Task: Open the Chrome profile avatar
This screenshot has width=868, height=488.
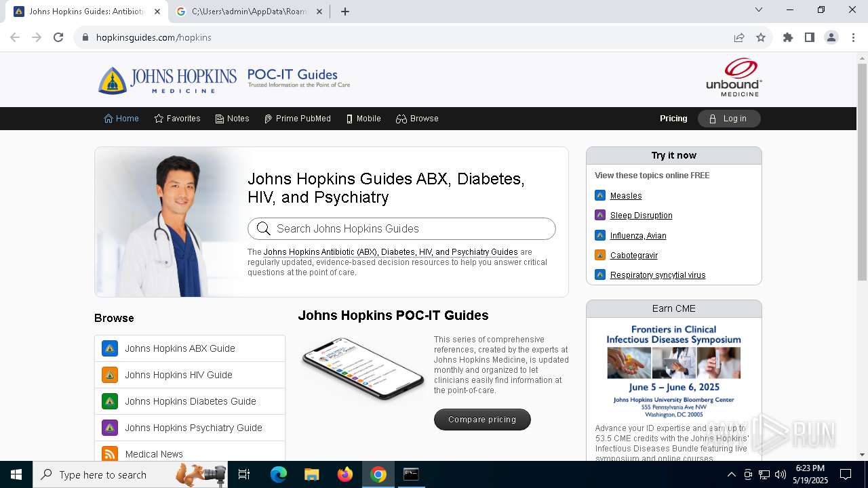Action: tap(831, 37)
